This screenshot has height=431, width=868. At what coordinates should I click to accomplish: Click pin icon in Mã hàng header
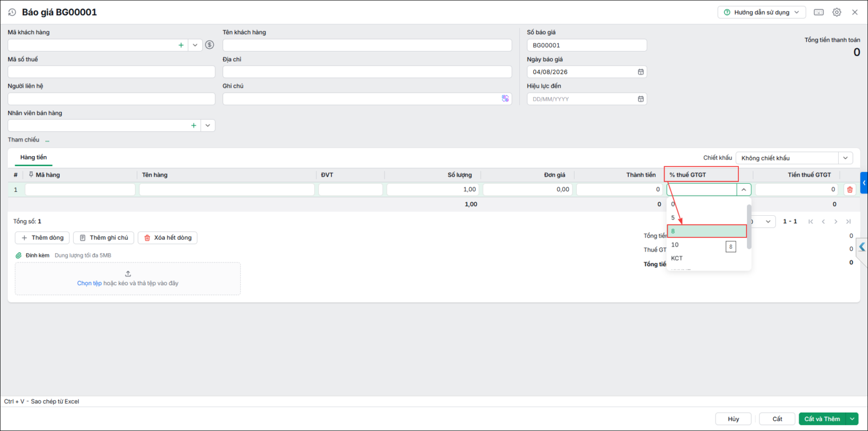[x=31, y=175]
